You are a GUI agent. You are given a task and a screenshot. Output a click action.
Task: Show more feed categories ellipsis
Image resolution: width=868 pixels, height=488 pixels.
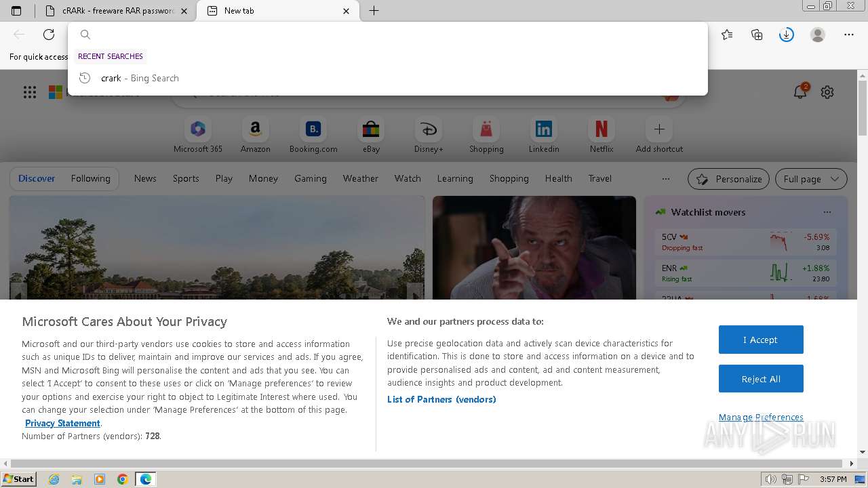(666, 179)
